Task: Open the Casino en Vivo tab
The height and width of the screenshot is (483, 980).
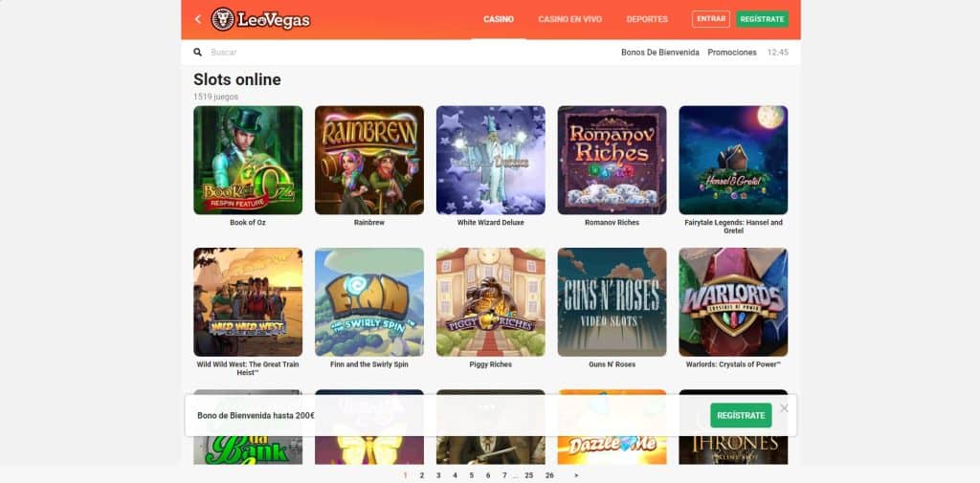Action: click(570, 19)
